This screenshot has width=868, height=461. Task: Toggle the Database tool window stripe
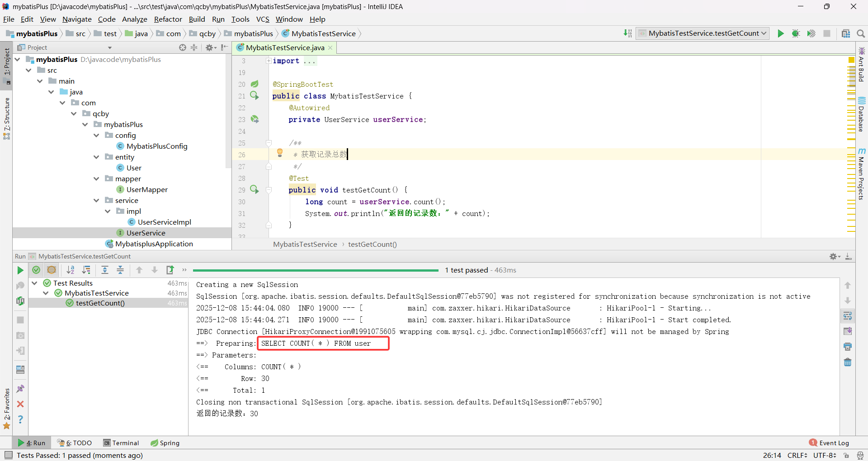pyautogui.click(x=862, y=115)
